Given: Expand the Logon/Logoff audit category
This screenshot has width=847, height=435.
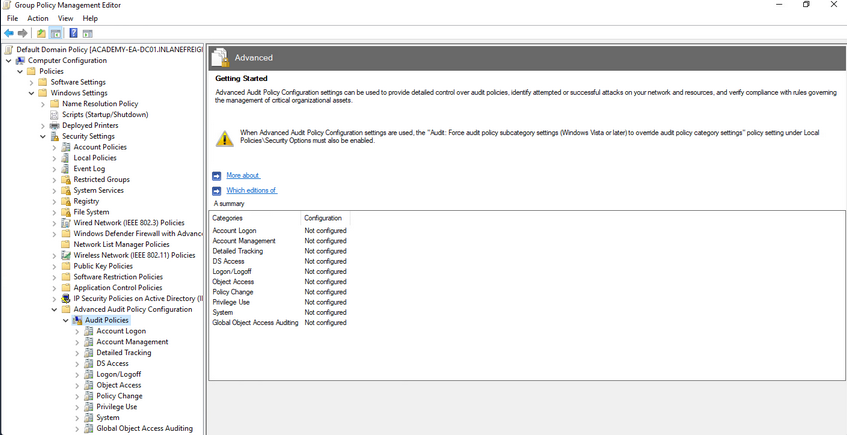Looking at the screenshot, I should point(77,374).
